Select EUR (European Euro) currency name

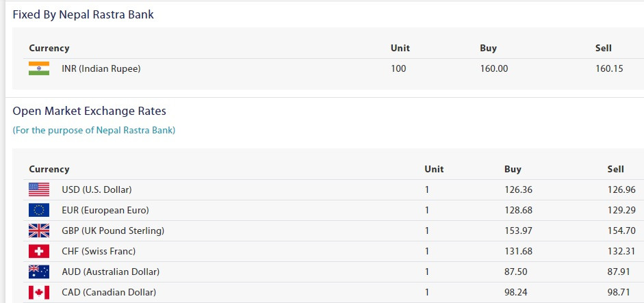pyautogui.click(x=105, y=210)
